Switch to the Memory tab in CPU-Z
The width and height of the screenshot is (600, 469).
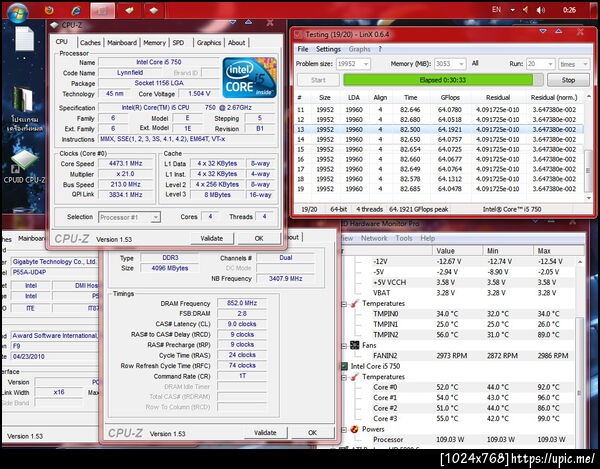tap(154, 43)
